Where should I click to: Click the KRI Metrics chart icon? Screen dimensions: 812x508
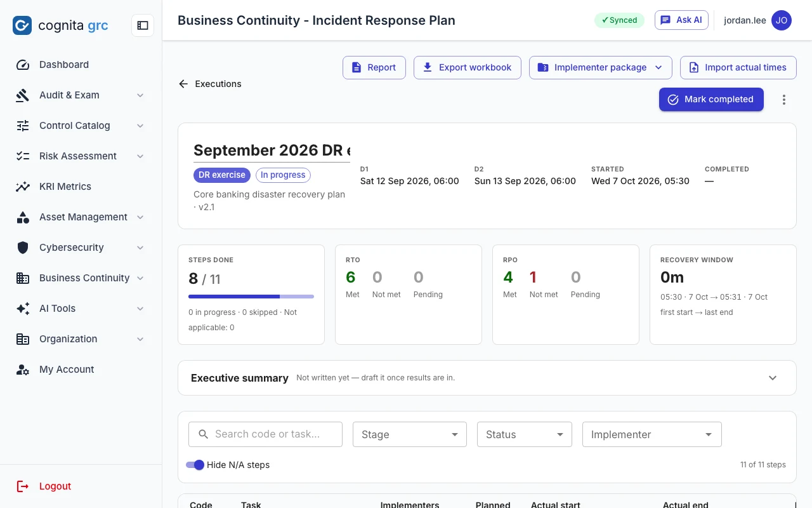tap(23, 187)
